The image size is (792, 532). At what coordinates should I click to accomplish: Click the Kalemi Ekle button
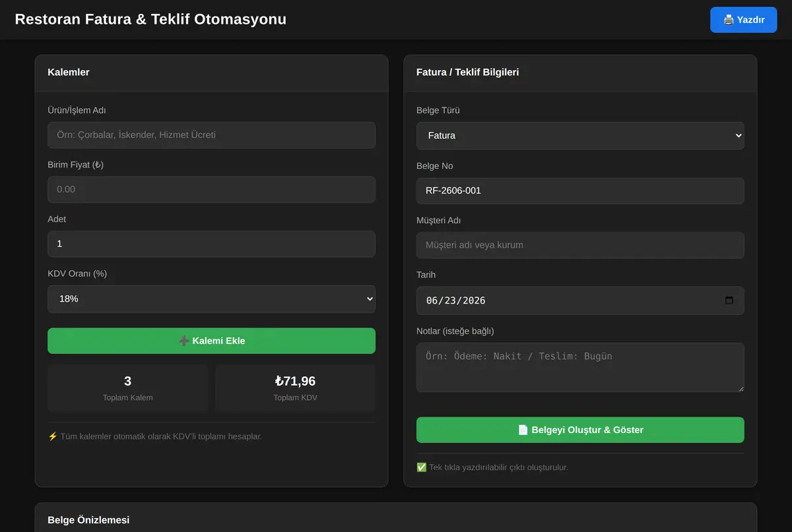tap(211, 341)
